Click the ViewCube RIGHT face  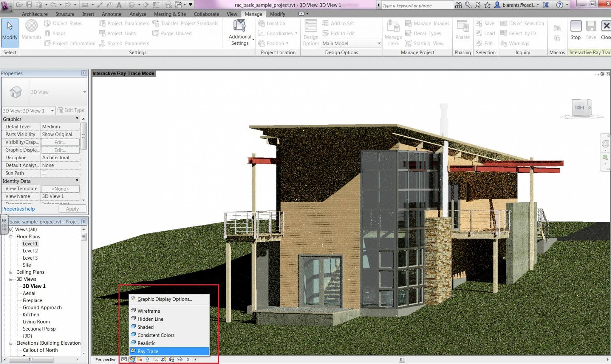[x=579, y=108]
